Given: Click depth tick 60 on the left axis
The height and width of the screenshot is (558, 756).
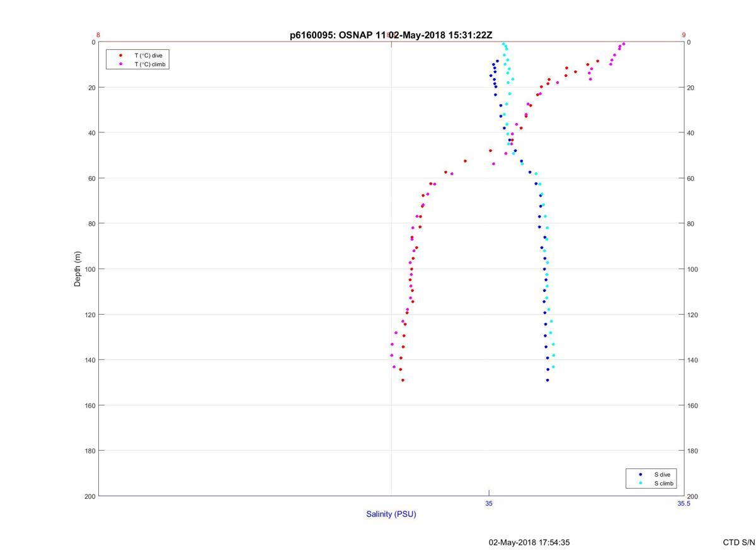Looking at the screenshot, I should click(91, 178).
